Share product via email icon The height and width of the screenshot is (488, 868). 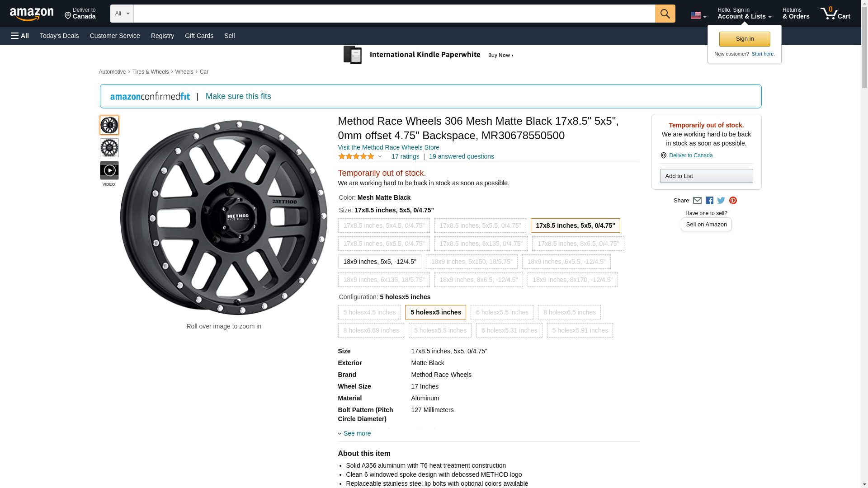click(697, 201)
